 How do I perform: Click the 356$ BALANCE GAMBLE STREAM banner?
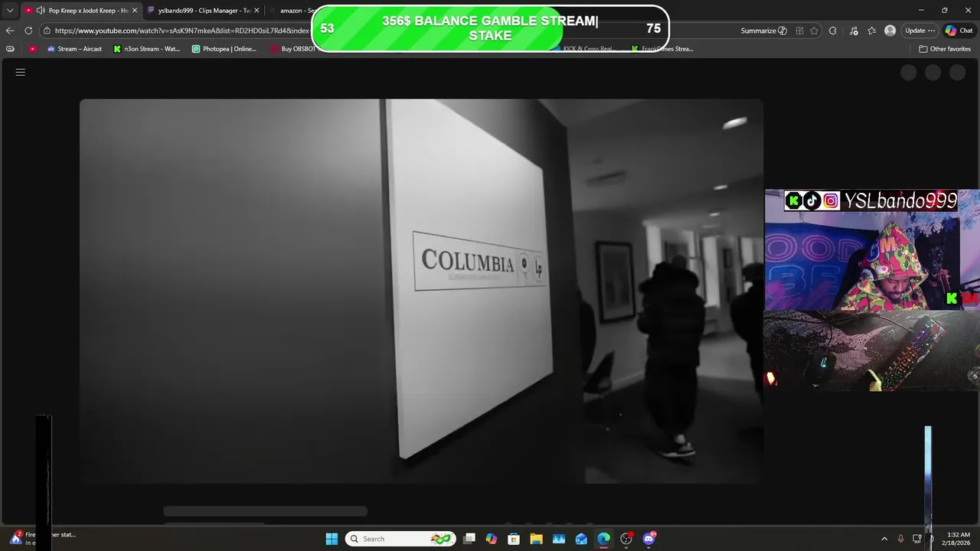490,28
